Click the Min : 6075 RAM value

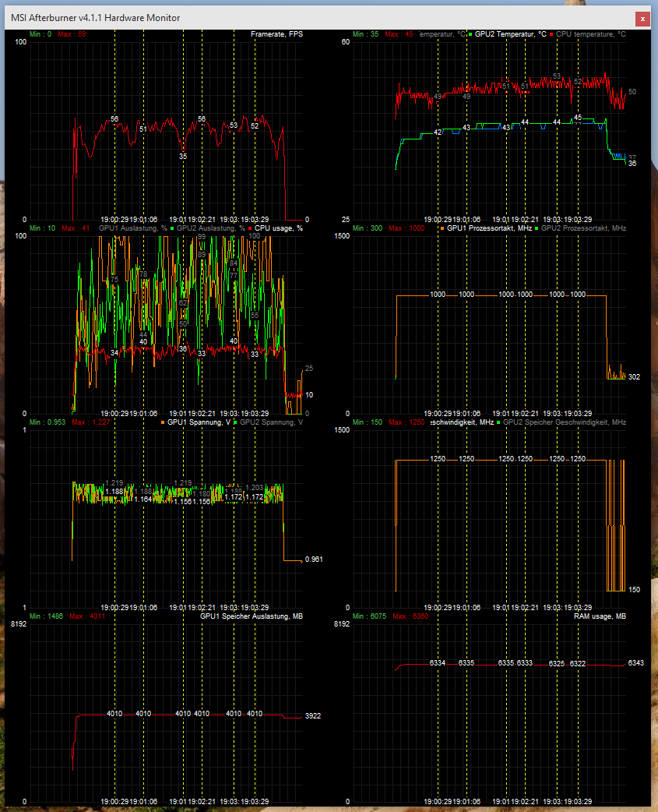click(369, 616)
